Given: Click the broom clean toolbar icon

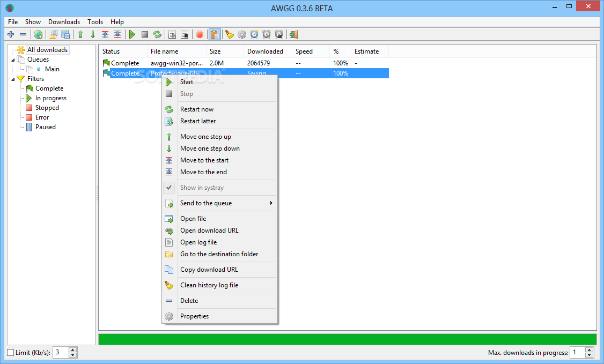Looking at the screenshot, I should pos(230,35).
